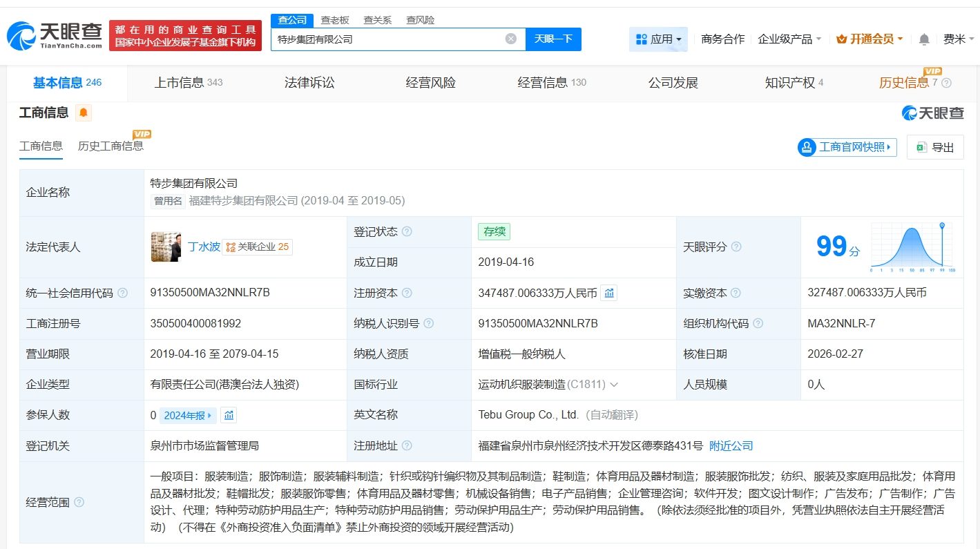Click the Tianyancha logo top left
The image size is (980, 549).
coord(52,31)
